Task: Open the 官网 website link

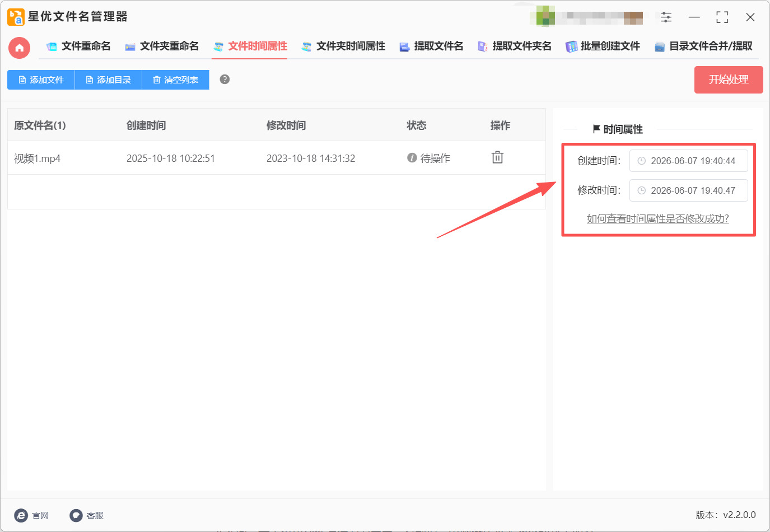Action: click(31, 515)
